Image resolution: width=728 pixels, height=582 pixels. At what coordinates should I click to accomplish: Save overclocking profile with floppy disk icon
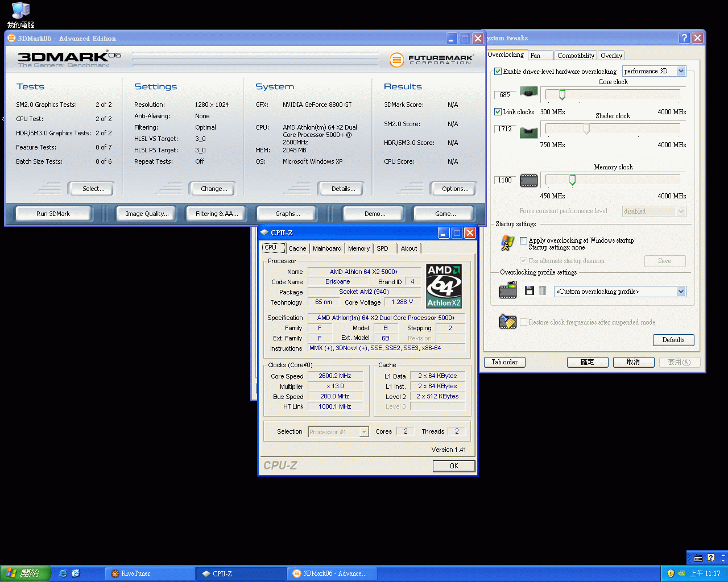(x=530, y=290)
